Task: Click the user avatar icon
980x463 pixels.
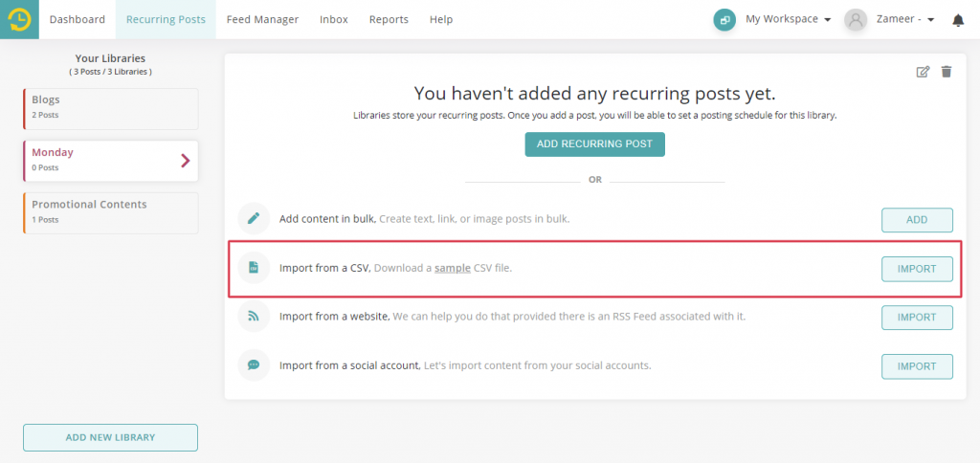Action: click(x=856, y=20)
